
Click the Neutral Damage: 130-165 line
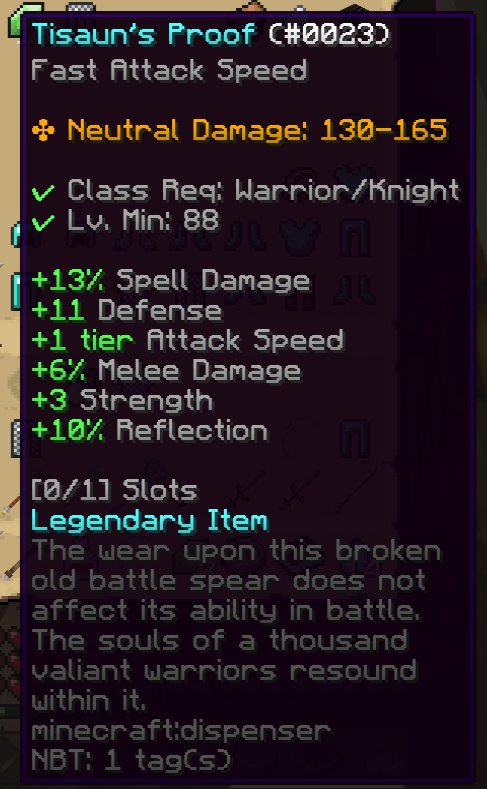[239, 130]
